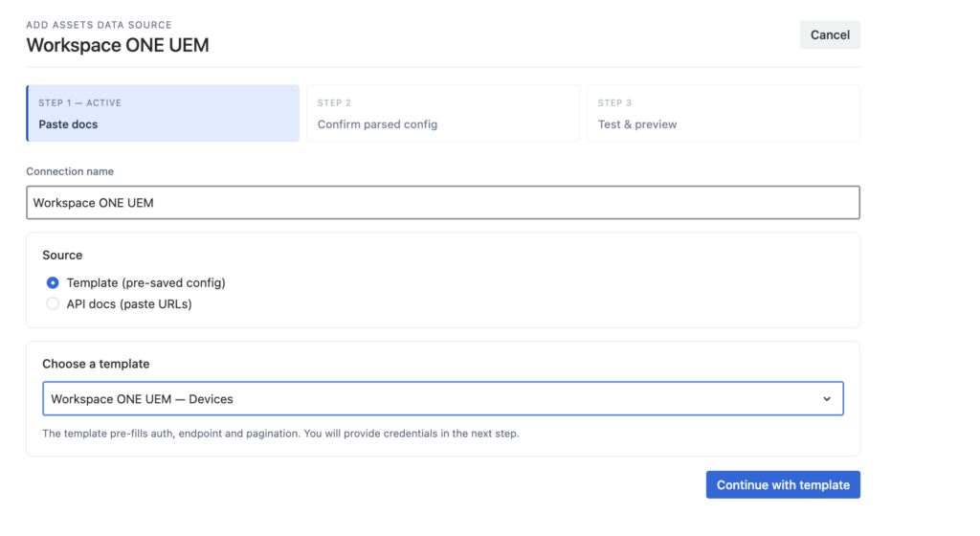Click the "STEP 3" label text

click(614, 103)
